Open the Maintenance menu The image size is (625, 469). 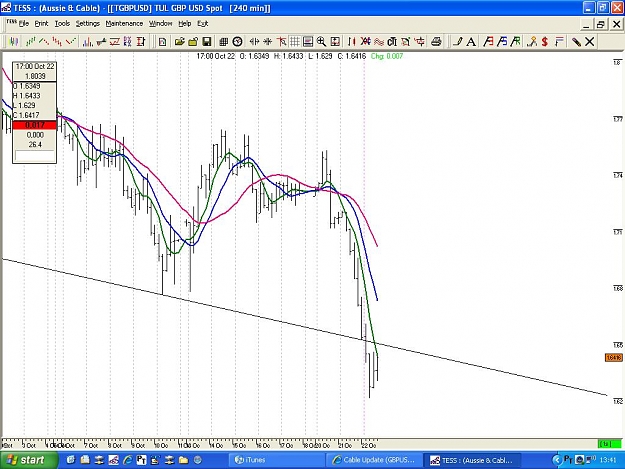click(124, 24)
